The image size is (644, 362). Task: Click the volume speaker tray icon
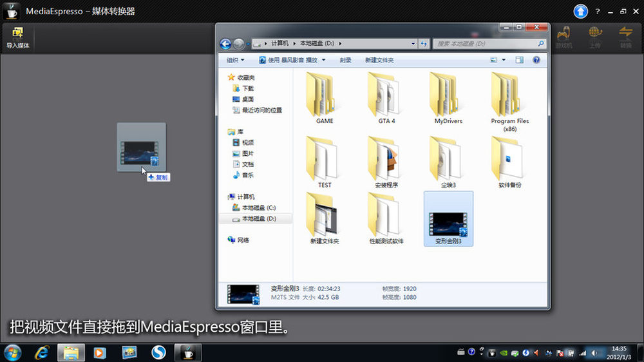pyautogui.click(x=594, y=353)
